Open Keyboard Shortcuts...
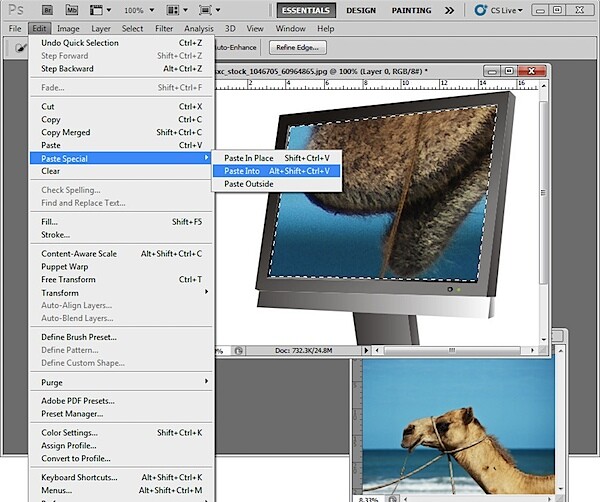 121,478
